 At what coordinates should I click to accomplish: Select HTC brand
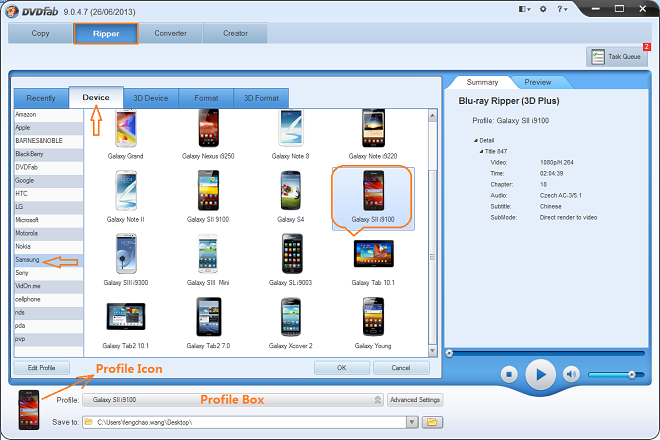pos(48,194)
